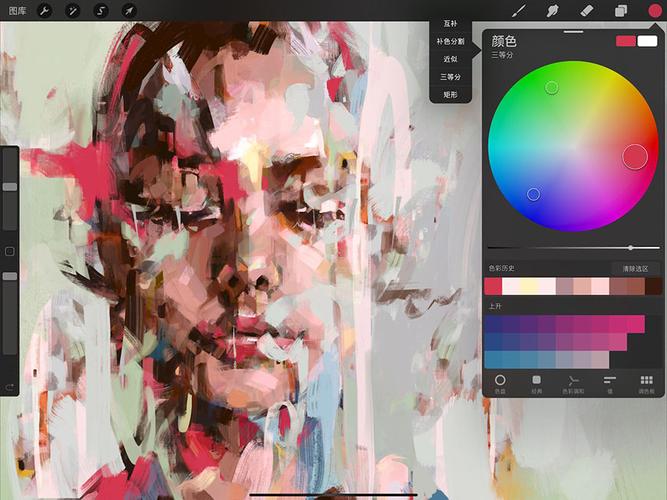
Task: Tap the square modify button on left sidebar
Action: (x=9, y=251)
